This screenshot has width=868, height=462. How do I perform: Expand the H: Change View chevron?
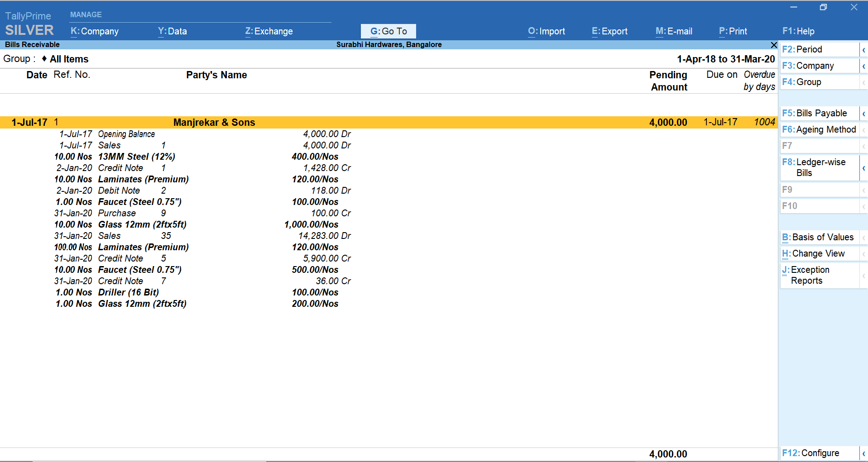point(864,253)
